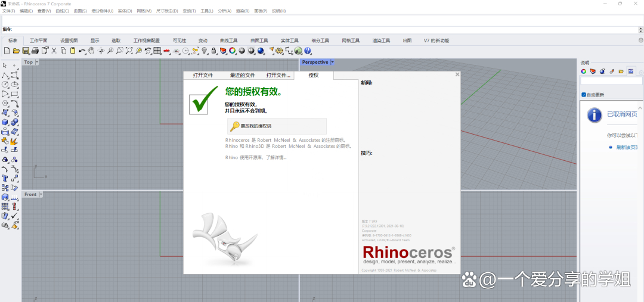Select the Explode tool in left sidebar
Image resolution: width=644 pixels, height=302 pixels.
pos(14,141)
